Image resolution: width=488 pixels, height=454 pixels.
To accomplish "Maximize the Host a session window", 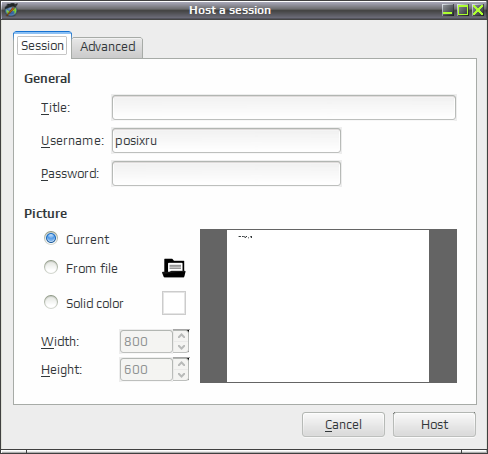I will click(x=463, y=10).
